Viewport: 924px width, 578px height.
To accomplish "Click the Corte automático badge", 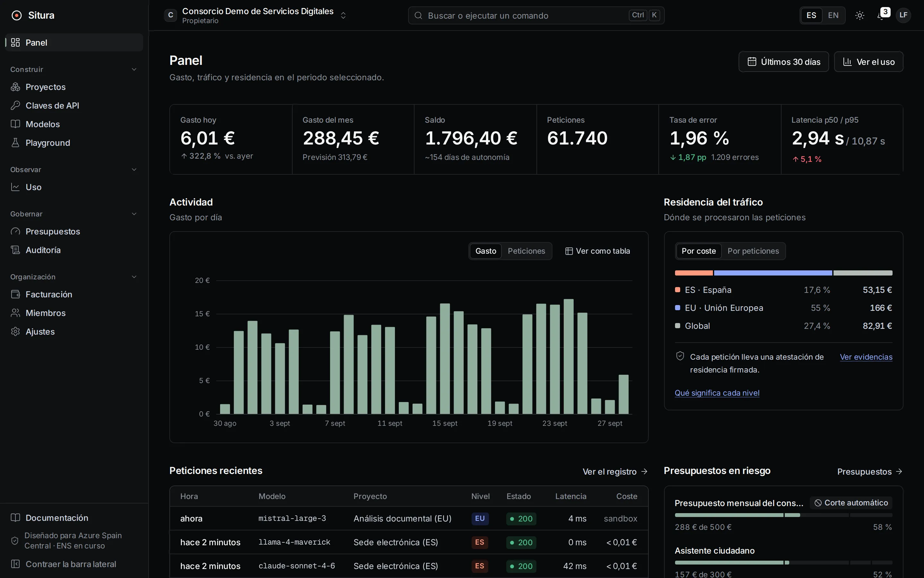I will [x=851, y=503].
